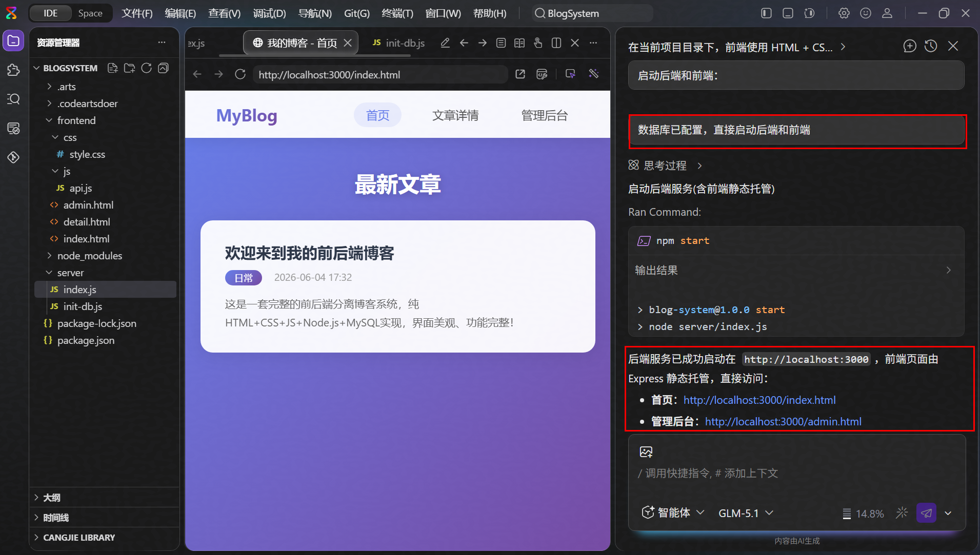Open the user account icon

(887, 13)
